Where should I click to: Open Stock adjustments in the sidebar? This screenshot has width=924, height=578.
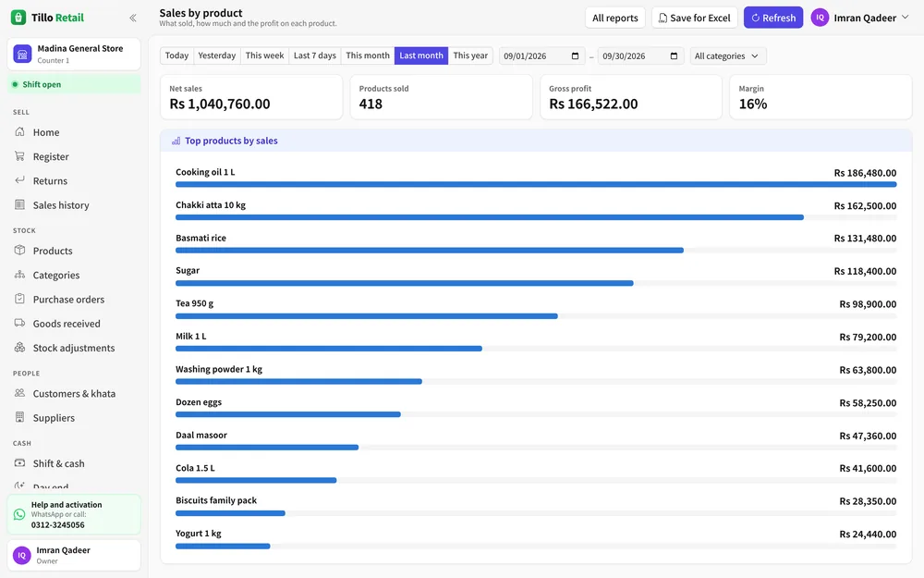tap(74, 348)
